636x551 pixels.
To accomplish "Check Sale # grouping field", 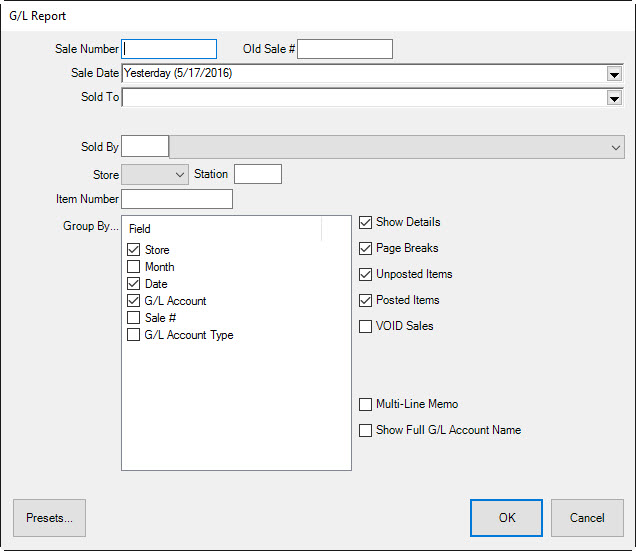I will point(134,318).
